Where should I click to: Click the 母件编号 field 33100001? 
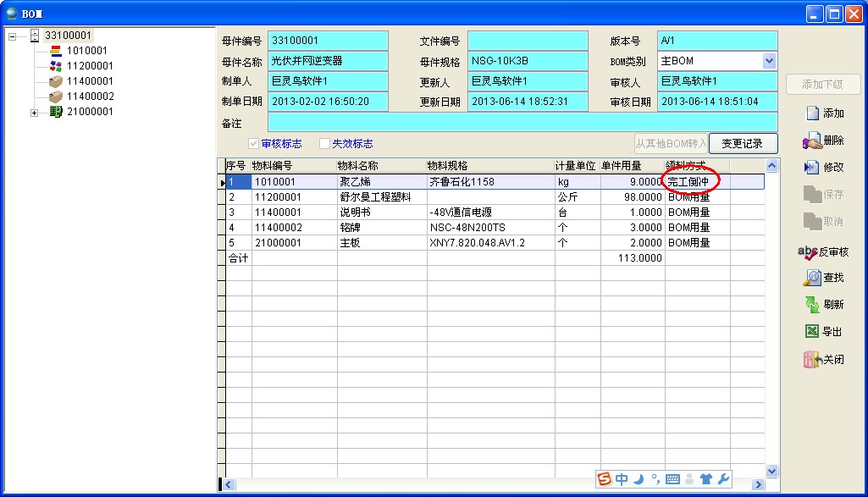328,41
